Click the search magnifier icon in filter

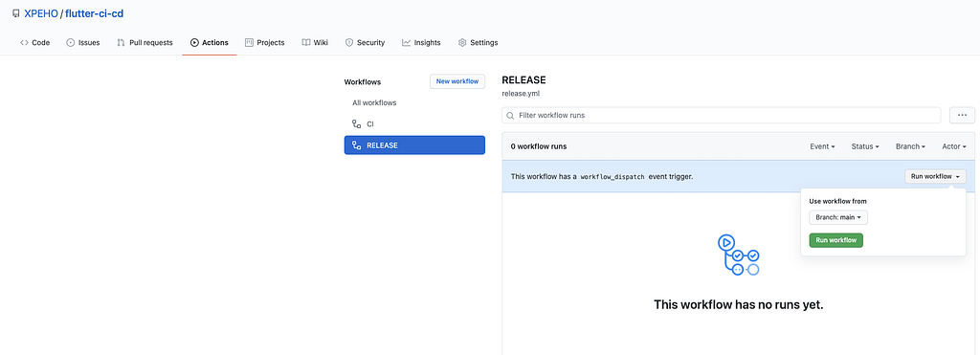(511, 116)
